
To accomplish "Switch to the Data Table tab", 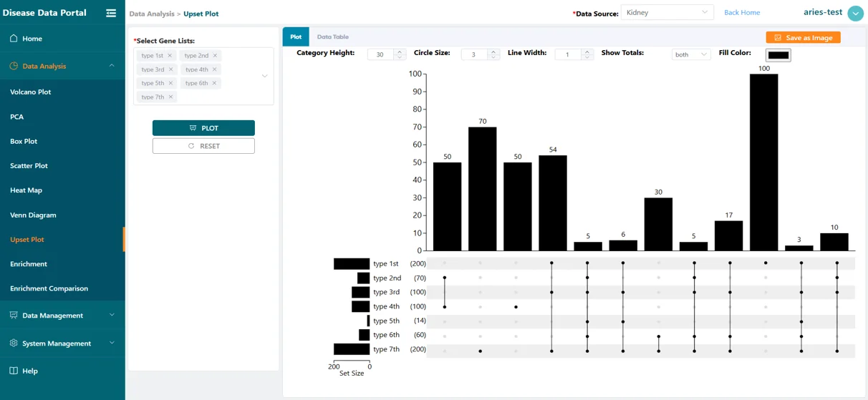I will tap(333, 36).
